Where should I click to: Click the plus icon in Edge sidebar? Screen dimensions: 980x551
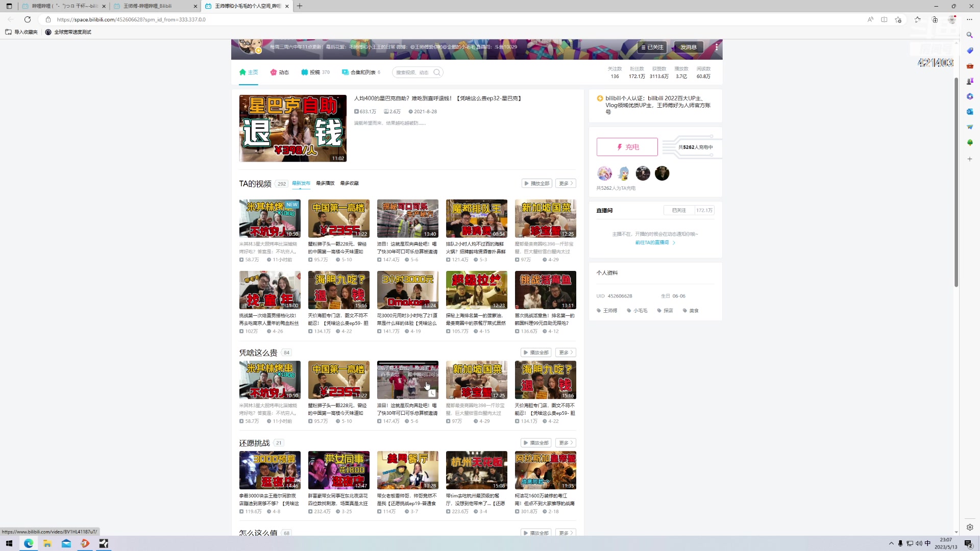970,159
